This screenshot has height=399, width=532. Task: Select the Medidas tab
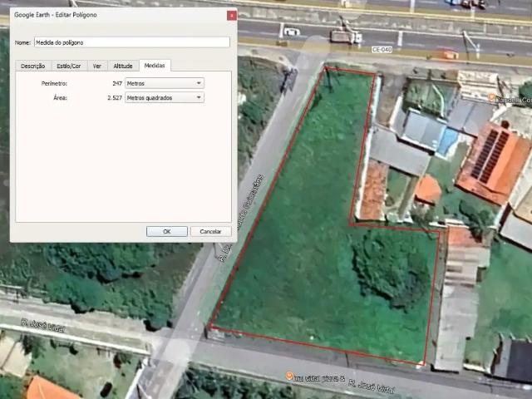pos(154,65)
